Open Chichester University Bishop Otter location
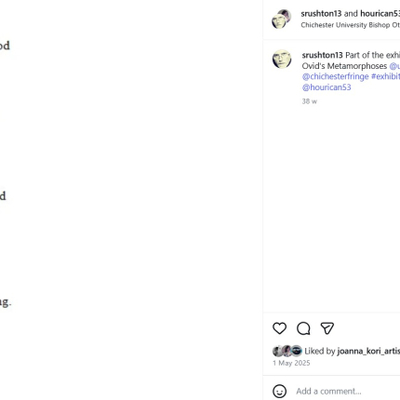 pyautogui.click(x=350, y=25)
